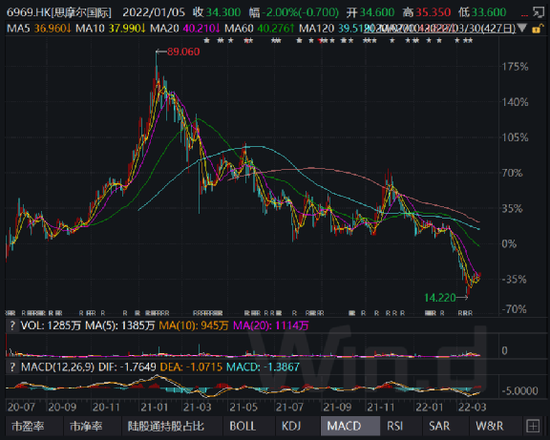Jump to the 21-03 date marker
Viewport: 550px width, 440px height.
tap(197, 407)
